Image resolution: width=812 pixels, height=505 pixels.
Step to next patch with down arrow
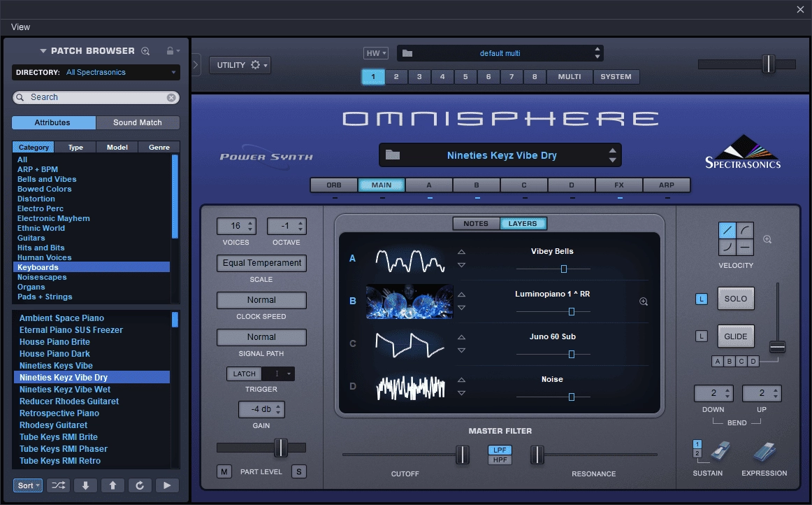(x=85, y=485)
